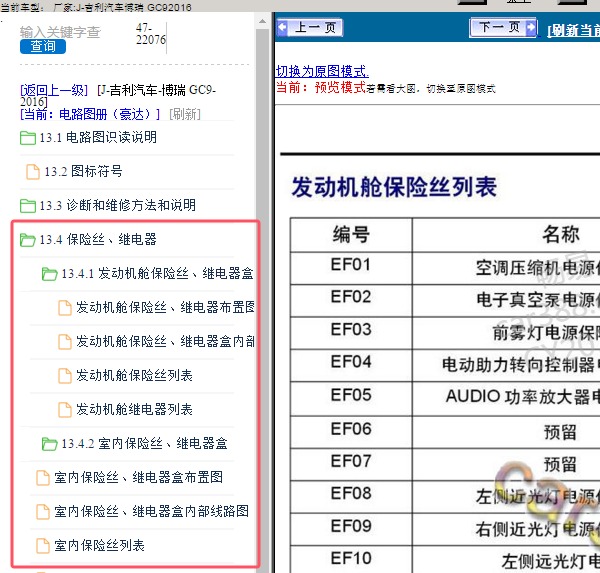Open 发动机舱保险丝列表 in sidebar
Image resolution: width=600 pixels, height=573 pixels.
point(134,375)
